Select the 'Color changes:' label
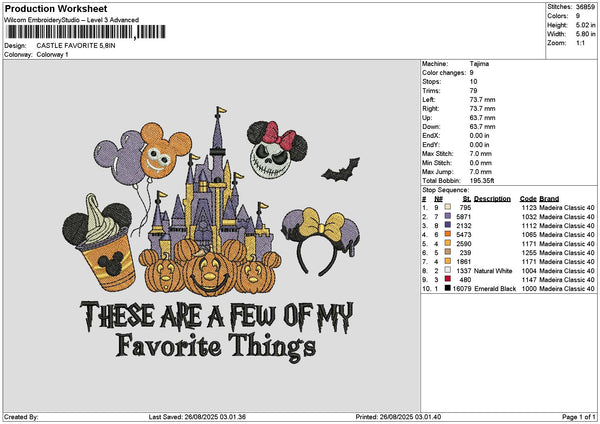 click(x=444, y=73)
